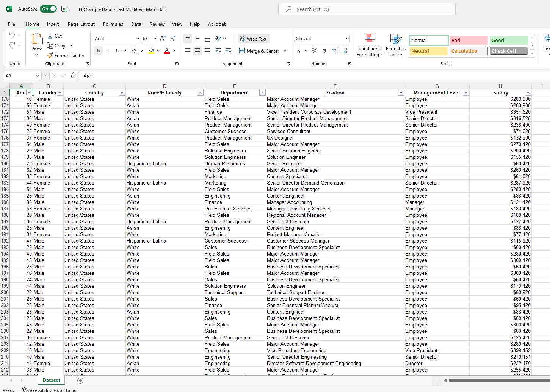Viewport: 550px width, 392px height.
Task: Switch to the Data tab
Action: click(x=136, y=24)
